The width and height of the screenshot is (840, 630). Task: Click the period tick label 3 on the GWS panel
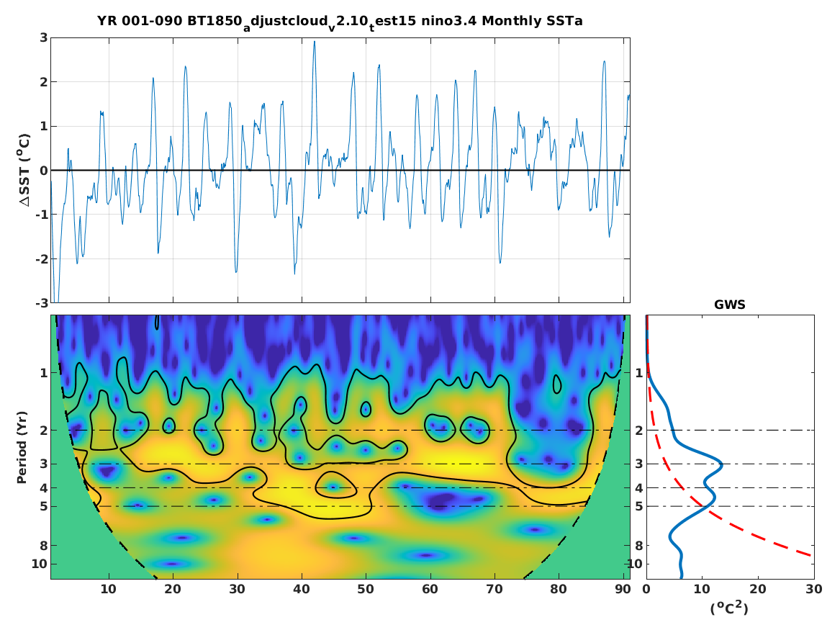pos(639,464)
